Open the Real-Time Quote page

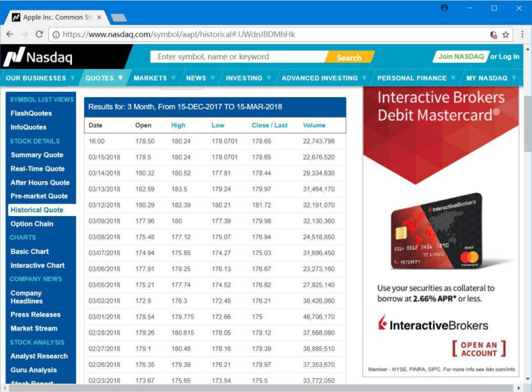(x=38, y=169)
